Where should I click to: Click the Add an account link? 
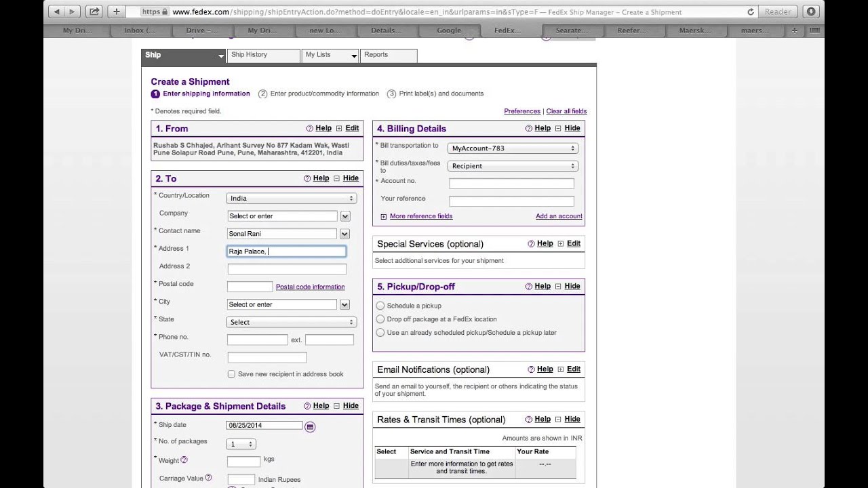click(x=558, y=216)
